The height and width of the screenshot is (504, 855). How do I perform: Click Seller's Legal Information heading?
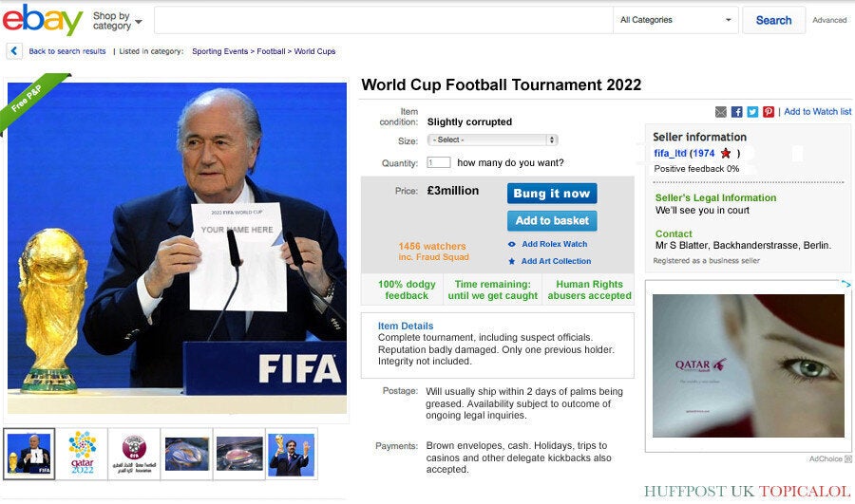[x=715, y=197]
